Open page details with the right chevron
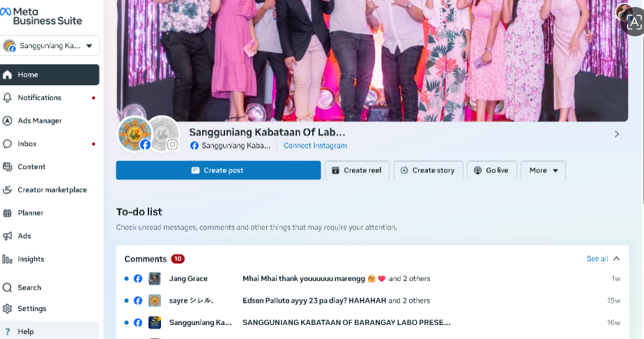The width and height of the screenshot is (644, 339). (x=617, y=134)
